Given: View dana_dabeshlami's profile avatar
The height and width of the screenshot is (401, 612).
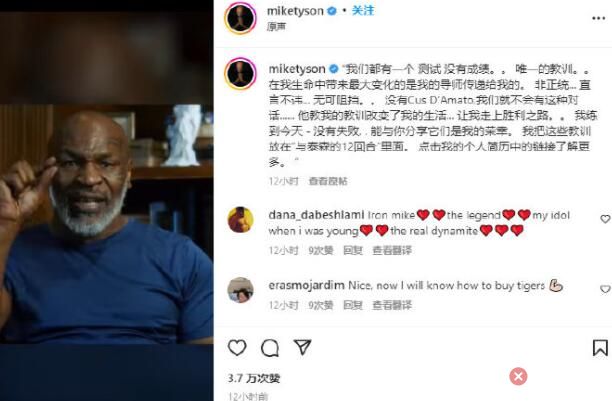Looking at the screenshot, I should [240, 220].
